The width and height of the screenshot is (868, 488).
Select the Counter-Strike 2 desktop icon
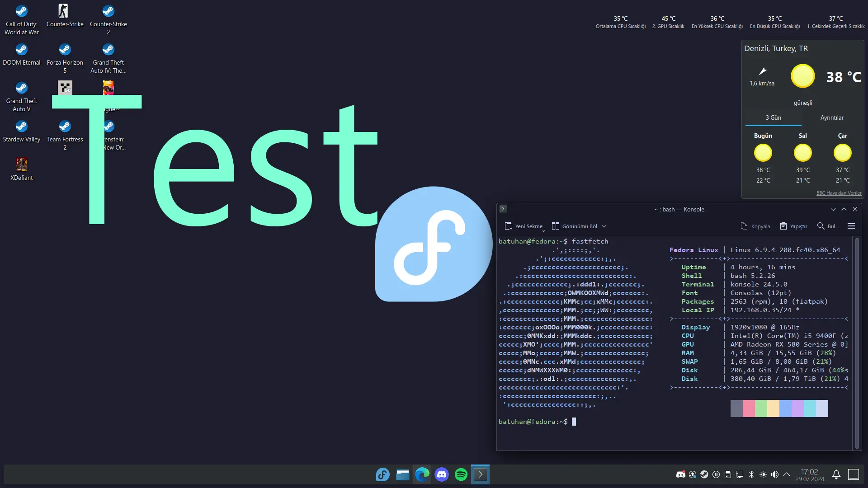tap(108, 20)
